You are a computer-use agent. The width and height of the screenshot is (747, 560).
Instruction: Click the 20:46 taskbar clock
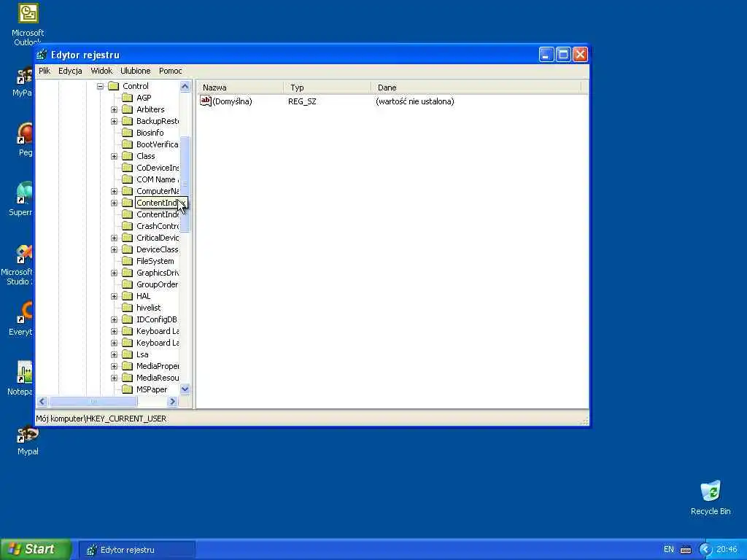(x=727, y=550)
